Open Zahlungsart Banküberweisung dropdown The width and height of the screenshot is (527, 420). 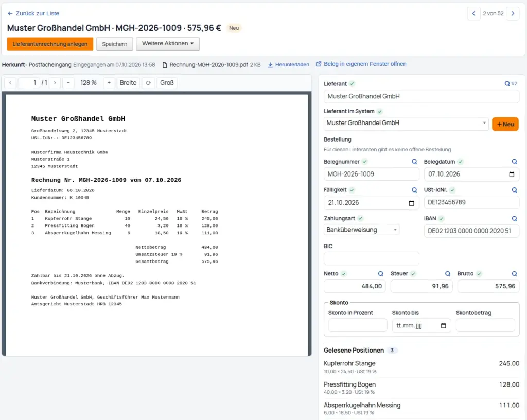pyautogui.click(x=362, y=230)
